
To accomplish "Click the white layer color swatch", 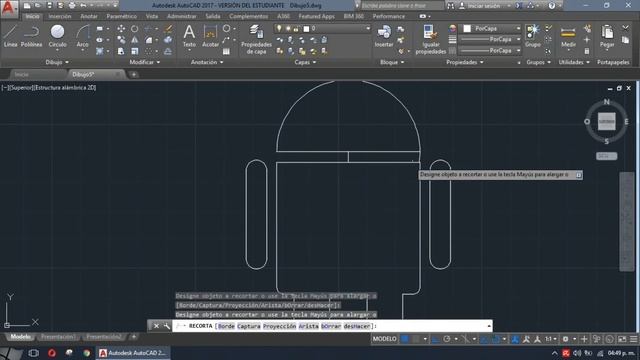I will [307, 28].
